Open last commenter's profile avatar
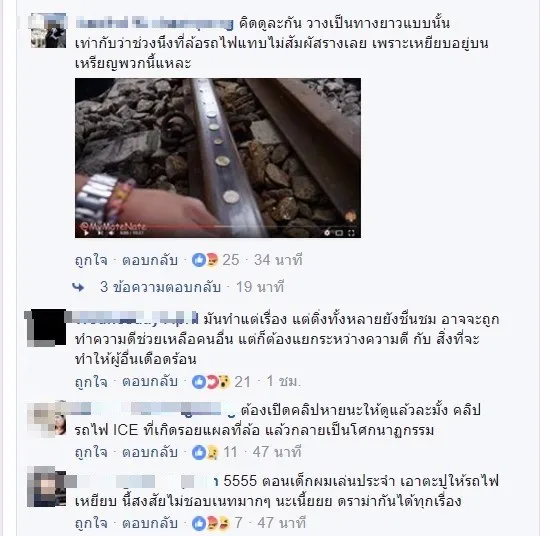 (47, 487)
